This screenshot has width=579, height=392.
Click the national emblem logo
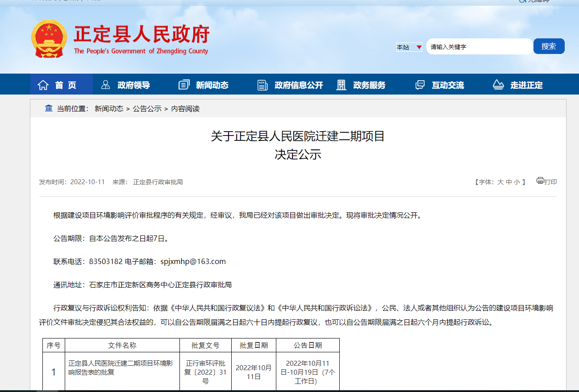click(x=49, y=39)
